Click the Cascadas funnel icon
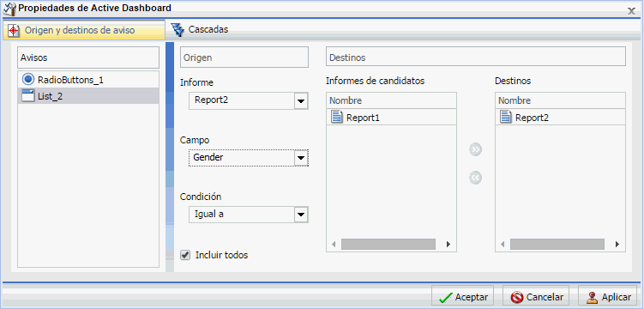Screen dimensions: 644x309 click(178, 29)
